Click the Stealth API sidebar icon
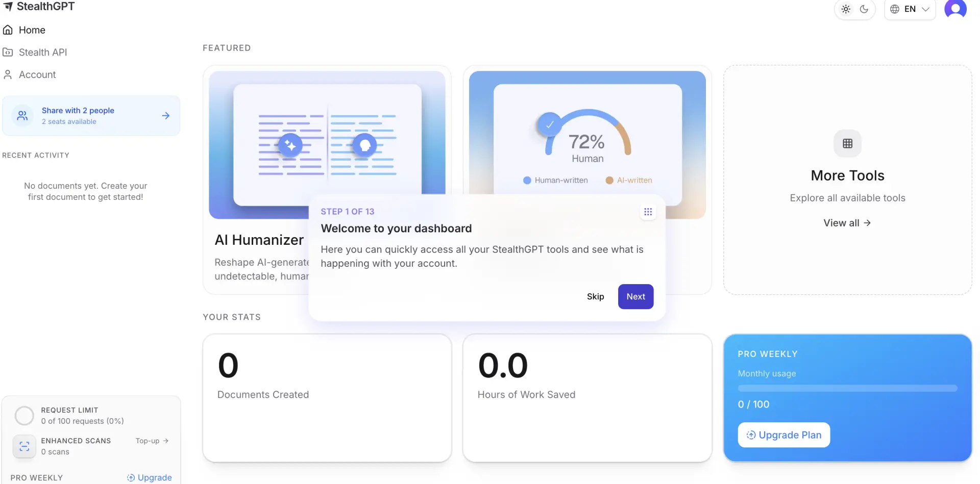980x484 pixels. (8, 52)
